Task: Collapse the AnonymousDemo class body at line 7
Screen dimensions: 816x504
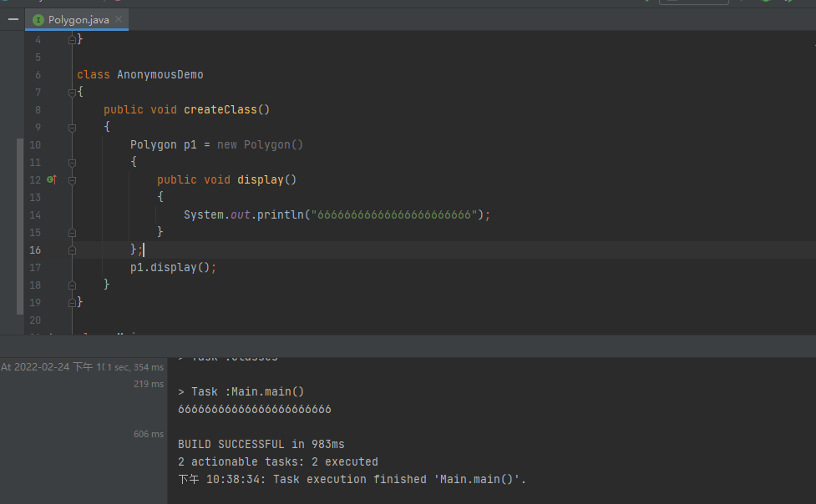Action: 73,93
